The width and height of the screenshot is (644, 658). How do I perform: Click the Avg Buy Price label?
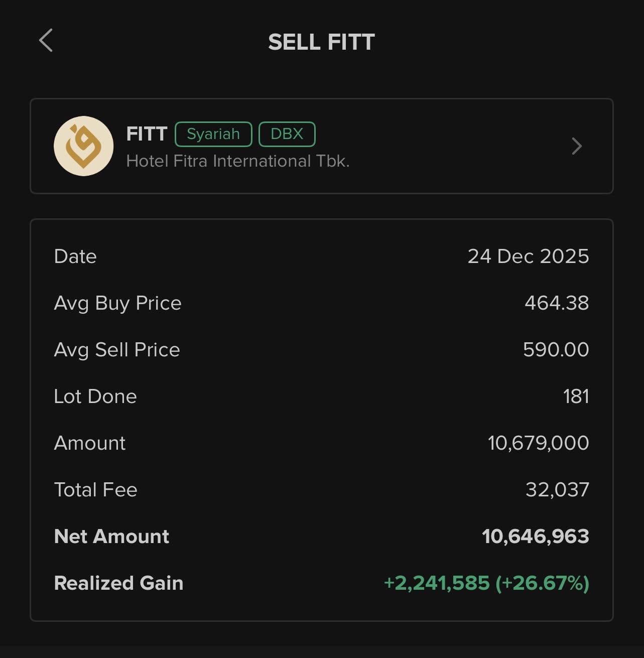(117, 303)
